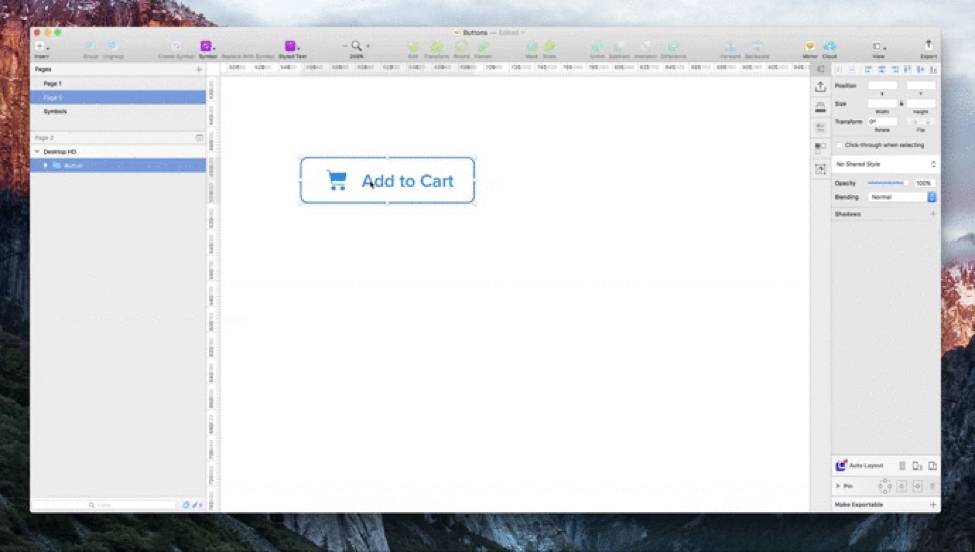Click the Difference boolean icon
The height and width of the screenshot is (552, 975).
[x=673, y=46]
